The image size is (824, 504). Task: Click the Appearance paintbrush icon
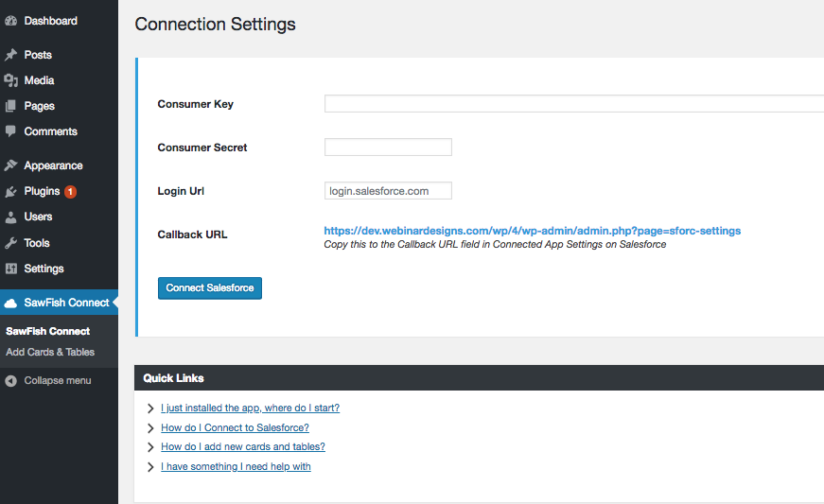[x=10, y=165]
